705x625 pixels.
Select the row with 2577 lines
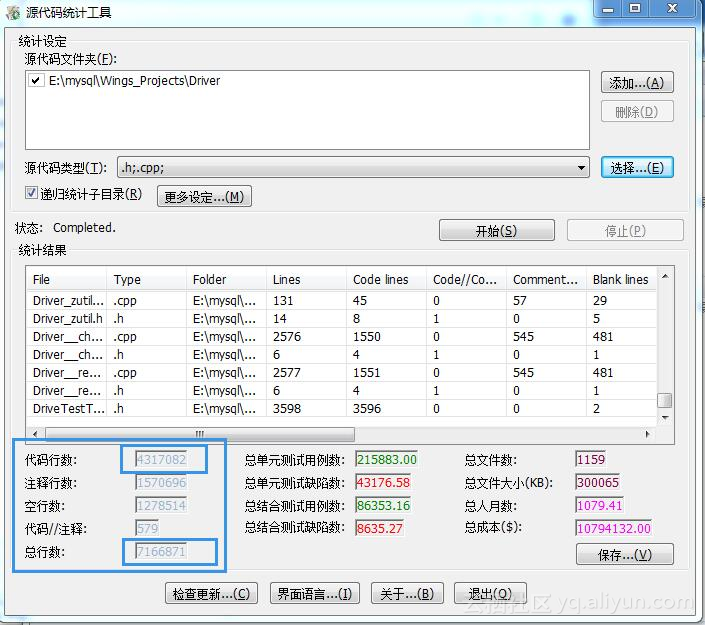[342, 372]
